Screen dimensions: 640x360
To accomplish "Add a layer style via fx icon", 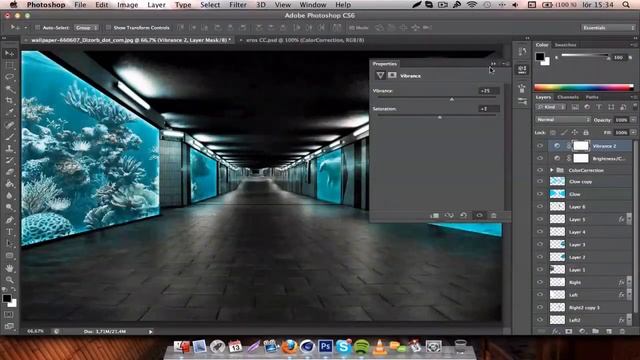I will coord(555,331).
